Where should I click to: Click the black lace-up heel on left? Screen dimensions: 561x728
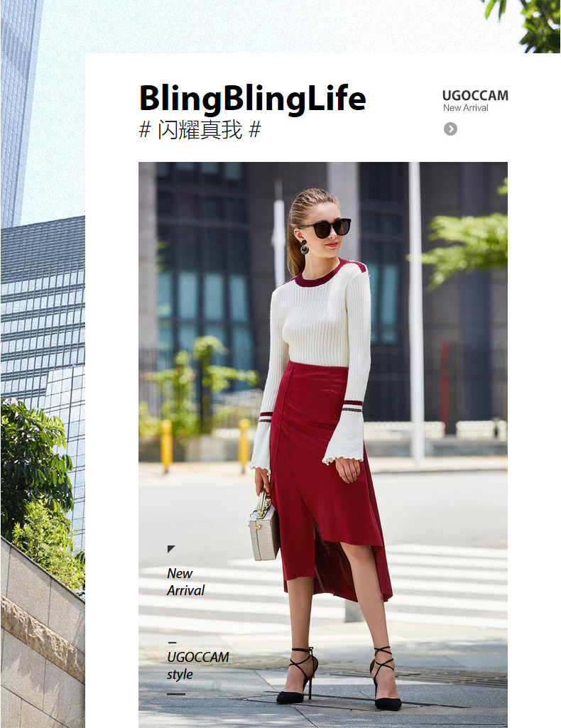(x=298, y=675)
